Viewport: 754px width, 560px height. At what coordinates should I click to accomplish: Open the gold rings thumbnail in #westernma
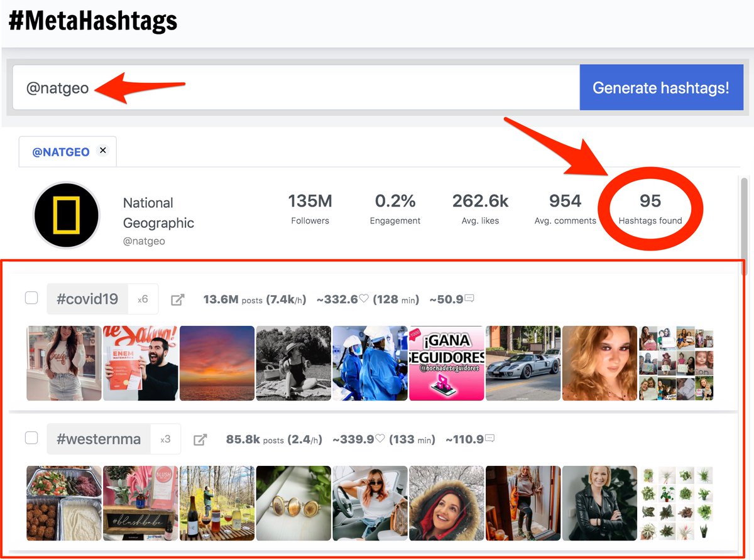[293, 503]
